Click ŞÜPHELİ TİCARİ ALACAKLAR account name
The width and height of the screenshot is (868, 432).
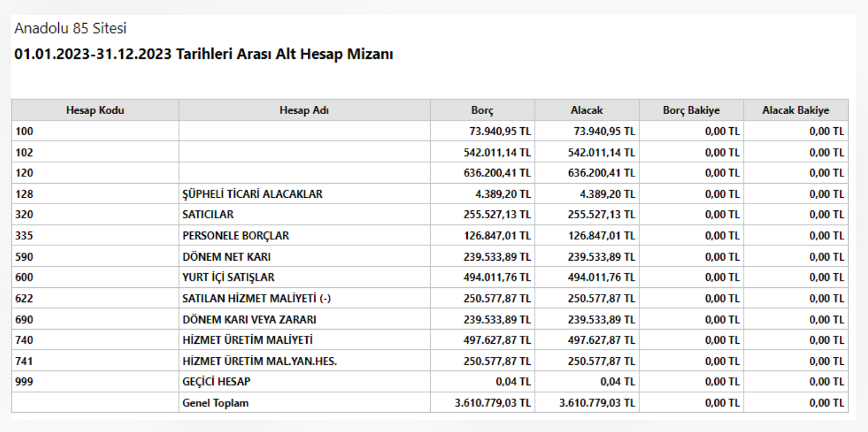coord(252,195)
